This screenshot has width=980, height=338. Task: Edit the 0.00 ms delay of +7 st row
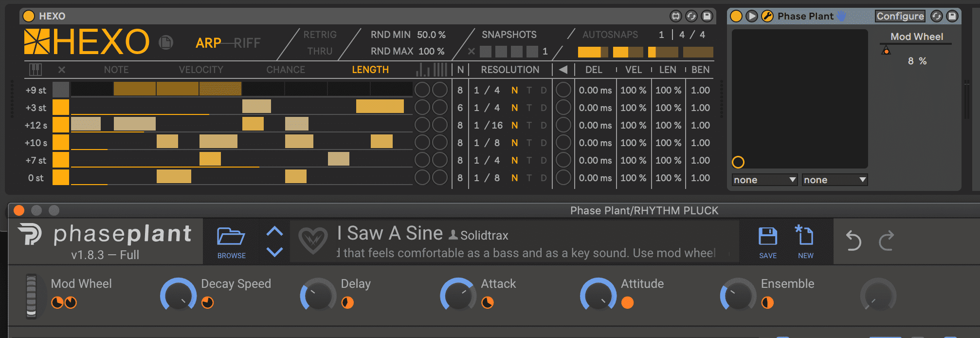coord(595,160)
